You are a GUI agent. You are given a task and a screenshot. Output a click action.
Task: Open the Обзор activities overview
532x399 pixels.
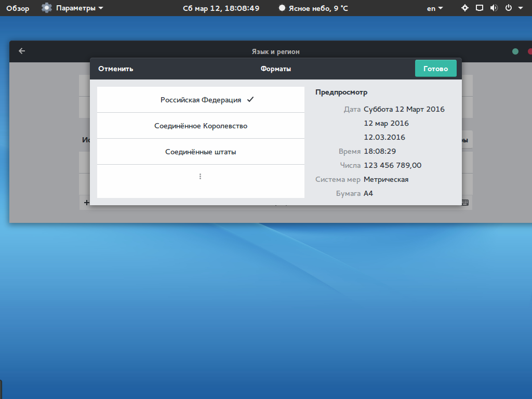tap(18, 8)
